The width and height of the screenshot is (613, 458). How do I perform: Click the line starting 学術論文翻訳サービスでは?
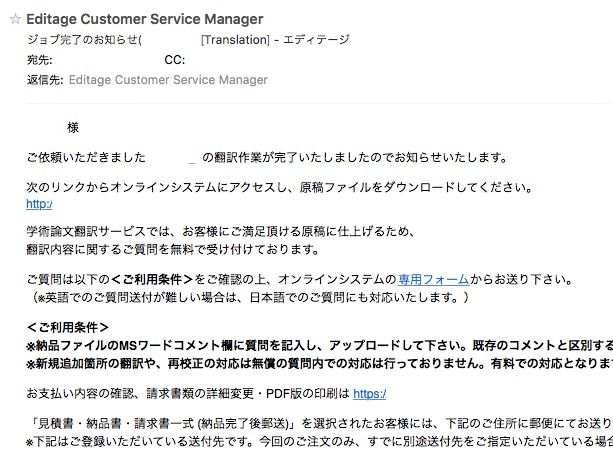[x=220, y=231]
